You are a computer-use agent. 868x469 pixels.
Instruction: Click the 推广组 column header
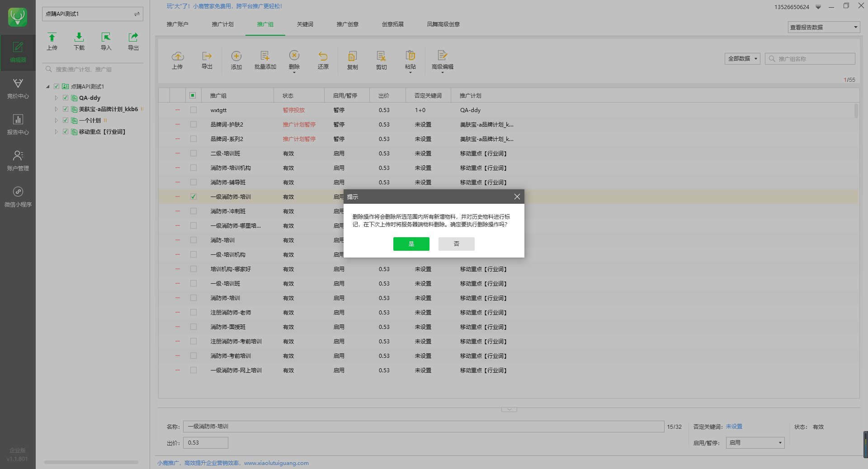(238, 95)
